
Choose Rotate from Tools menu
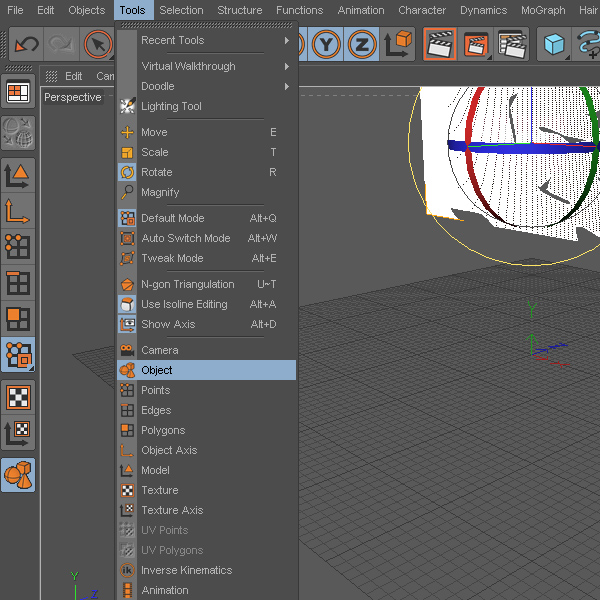207,172
